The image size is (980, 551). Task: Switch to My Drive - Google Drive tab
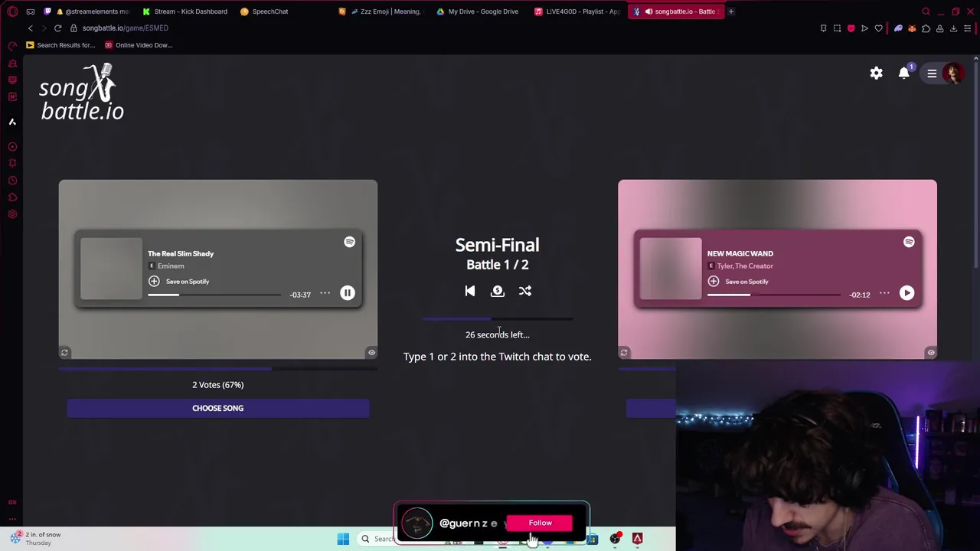click(478, 11)
